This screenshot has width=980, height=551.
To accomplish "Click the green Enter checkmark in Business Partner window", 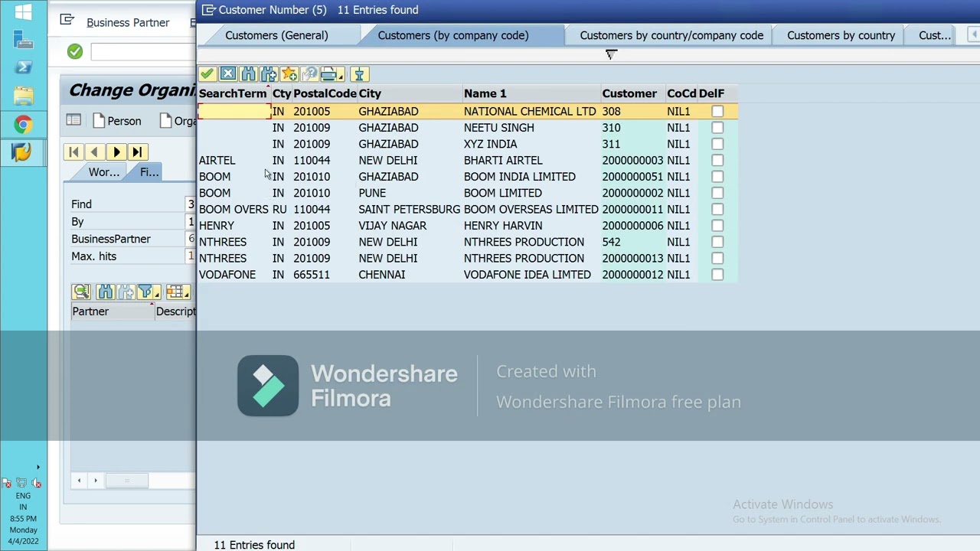I will pyautogui.click(x=75, y=51).
